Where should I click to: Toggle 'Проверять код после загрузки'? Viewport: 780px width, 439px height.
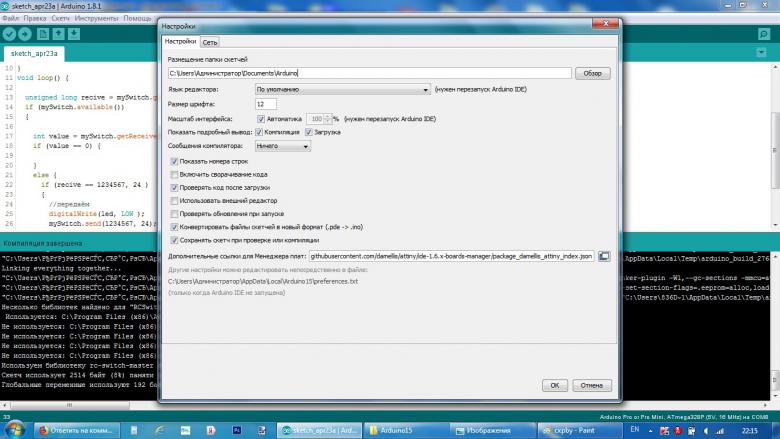coord(174,188)
